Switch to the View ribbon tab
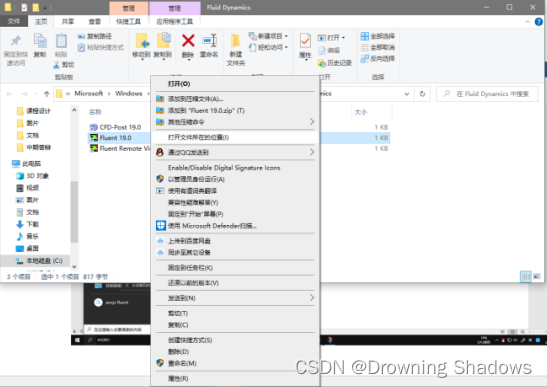This screenshot has height=387, width=547. pos(95,21)
